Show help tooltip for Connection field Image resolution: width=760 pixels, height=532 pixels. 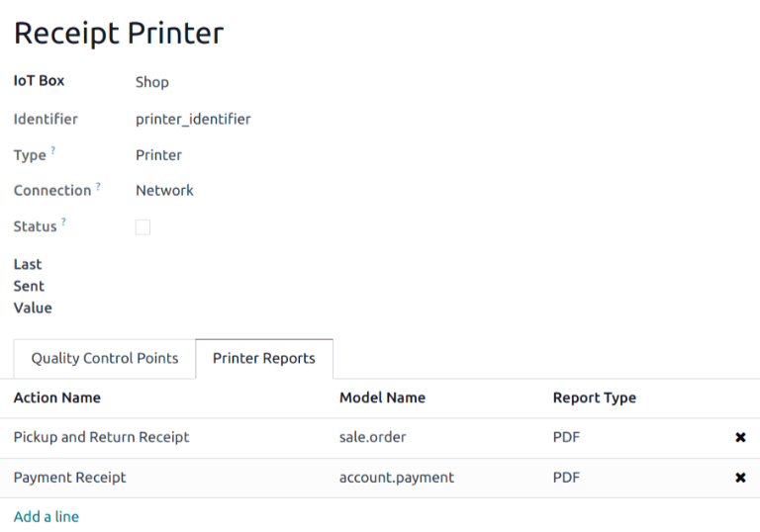coord(98,186)
